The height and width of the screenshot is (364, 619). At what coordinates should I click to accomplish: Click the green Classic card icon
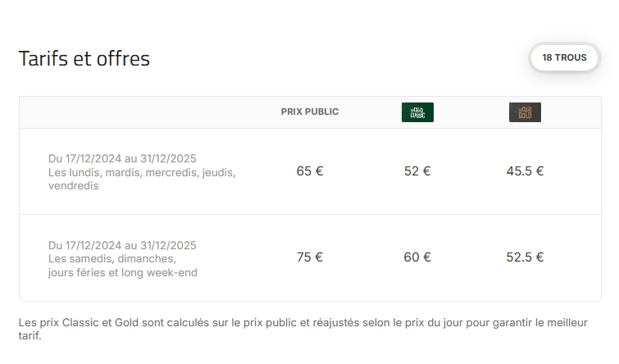417,112
